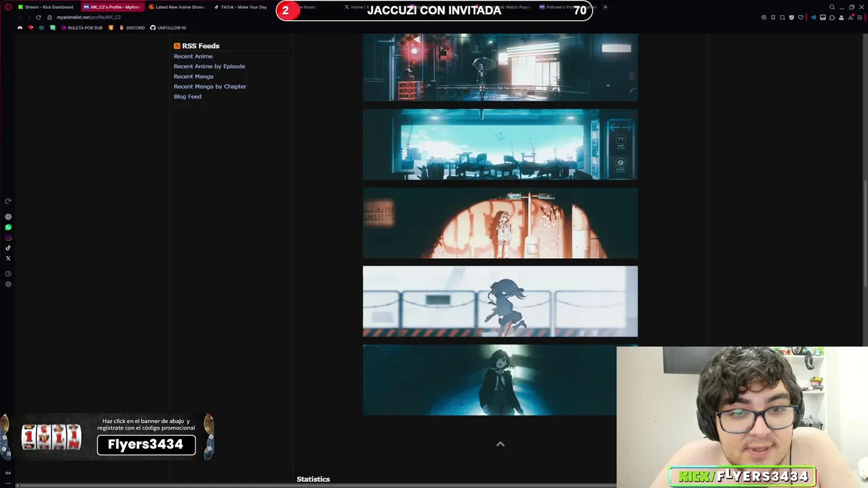Click the RSS Feeds heading text
Screen dimensions: 868x488
pos(201,46)
